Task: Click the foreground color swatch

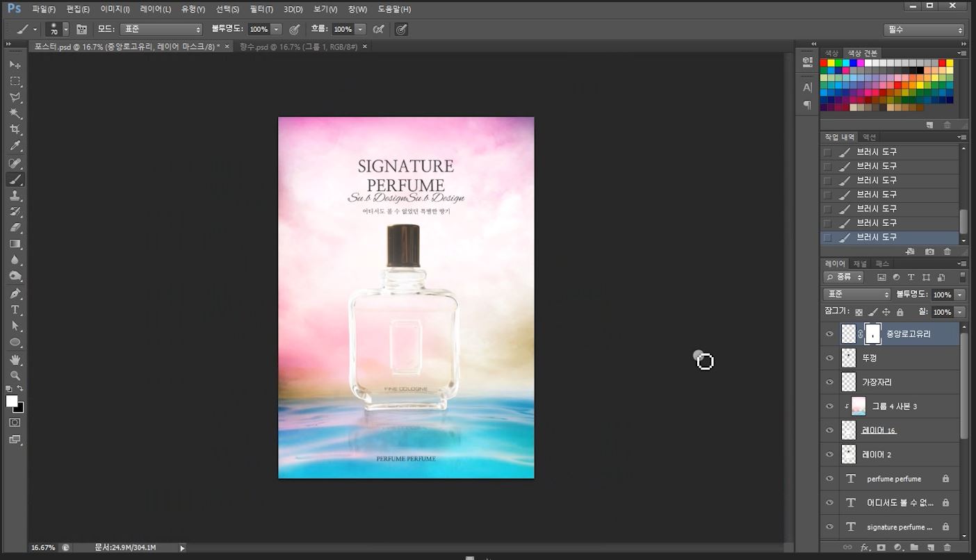Action: 12,402
